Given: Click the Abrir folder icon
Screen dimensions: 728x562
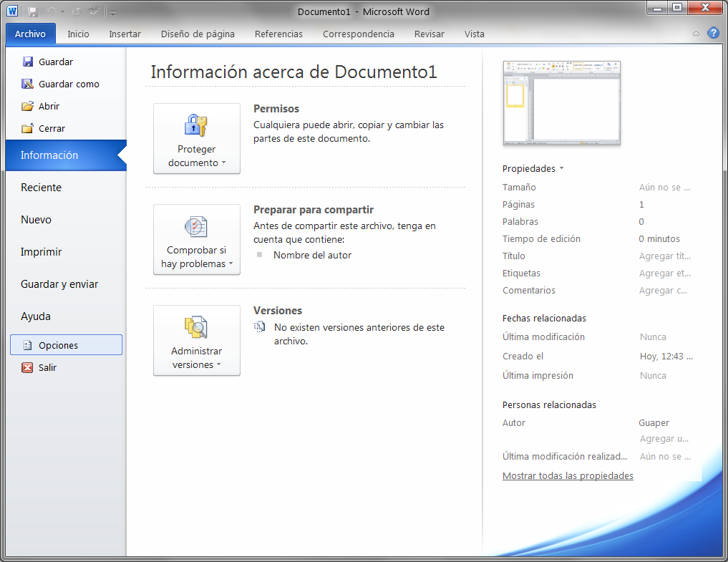Looking at the screenshot, I should click(28, 106).
